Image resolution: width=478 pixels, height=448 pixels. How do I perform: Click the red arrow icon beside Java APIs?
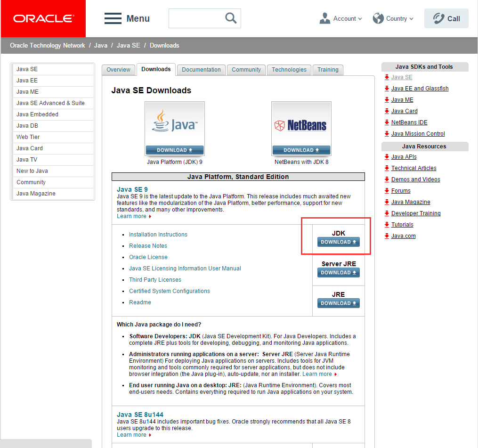(x=387, y=157)
